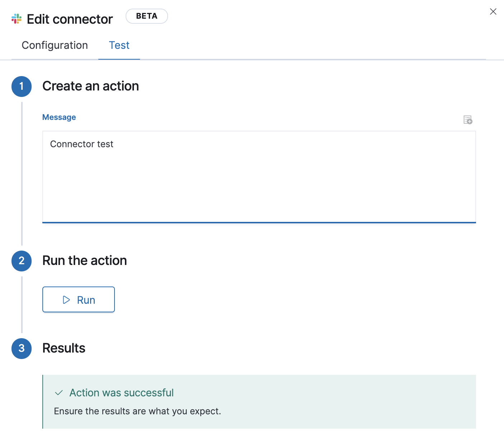Click the Slack logo icon

click(17, 19)
